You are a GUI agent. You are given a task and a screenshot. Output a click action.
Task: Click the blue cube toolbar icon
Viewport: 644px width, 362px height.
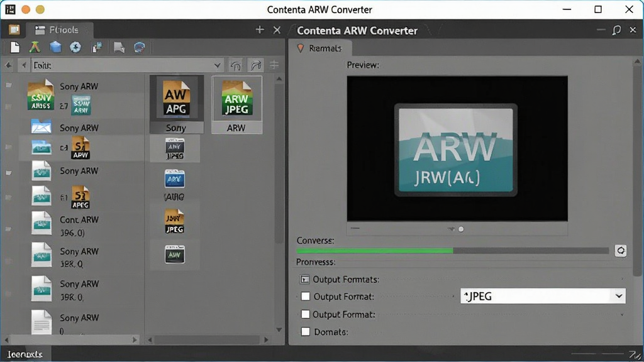pos(55,47)
